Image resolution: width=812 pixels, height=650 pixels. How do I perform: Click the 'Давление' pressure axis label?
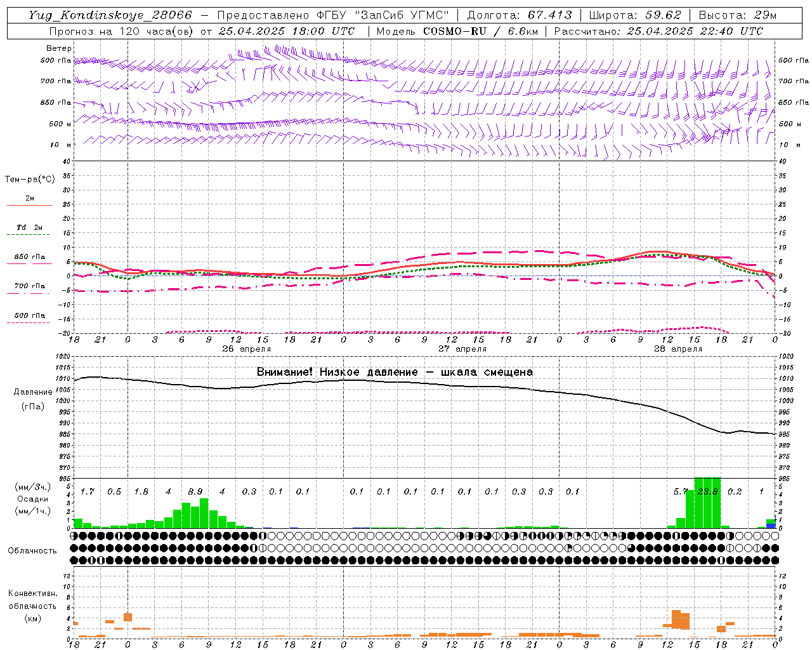(33, 392)
